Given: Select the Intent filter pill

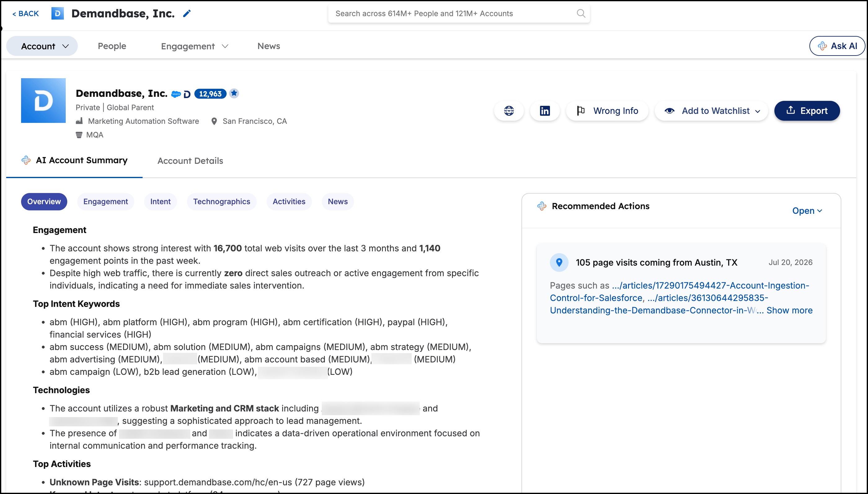Looking at the screenshot, I should pyautogui.click(x=160, y=201).
